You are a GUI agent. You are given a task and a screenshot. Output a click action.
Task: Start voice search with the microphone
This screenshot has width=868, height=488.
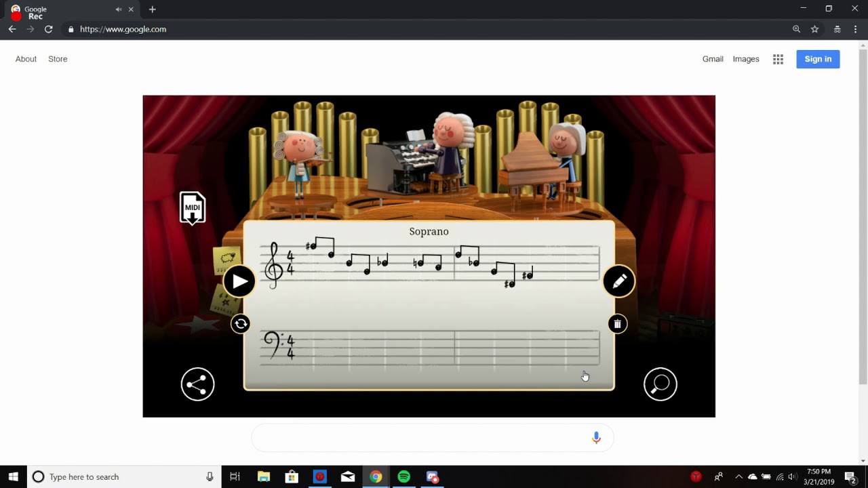(596, 438)
